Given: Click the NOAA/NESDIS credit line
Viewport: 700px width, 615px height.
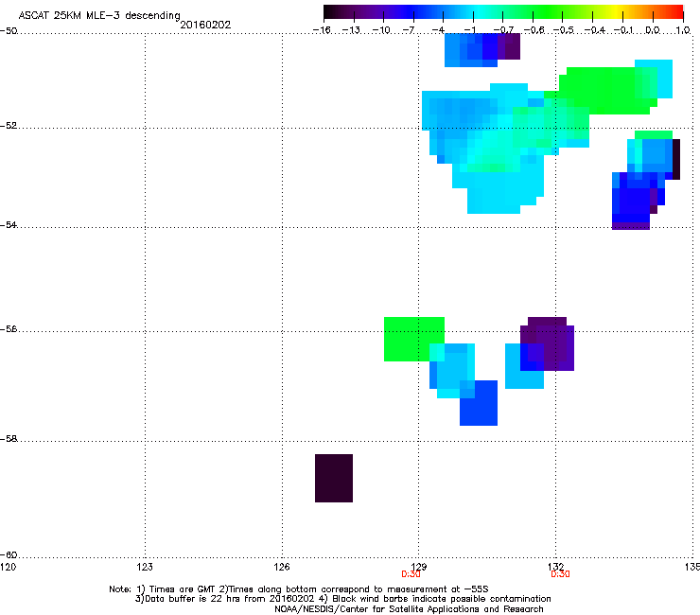Looking at the screenshot, I should tap(409, 609).
